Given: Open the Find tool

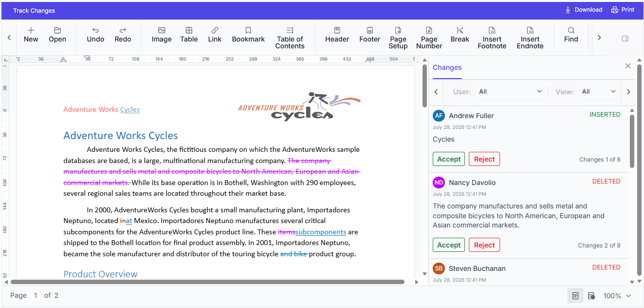Looking at the screenshot, I should tap(571, 35).
